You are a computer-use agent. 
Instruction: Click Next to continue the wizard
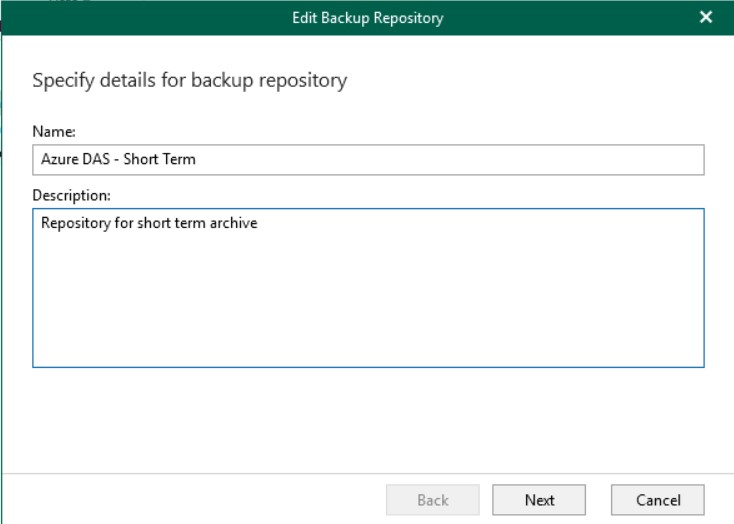click(539, 500)
